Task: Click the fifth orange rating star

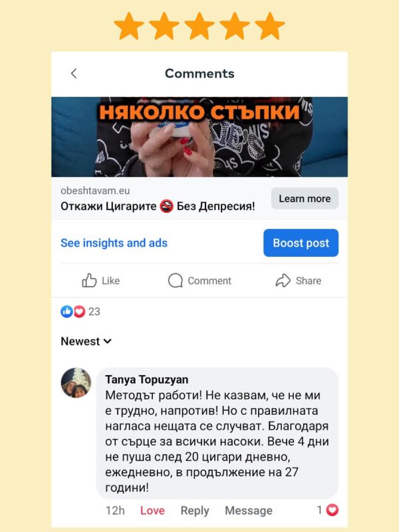Action: (x=270, y=26)
